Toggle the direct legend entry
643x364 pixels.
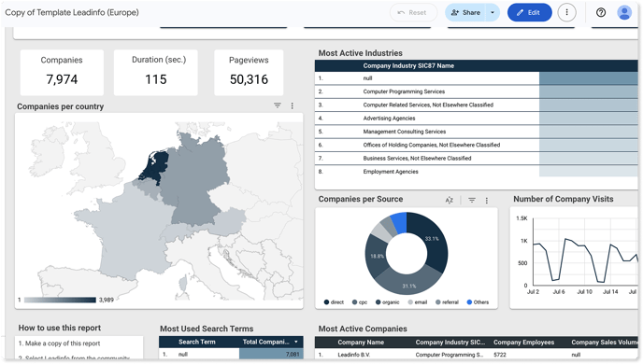[x=334, y=302]
